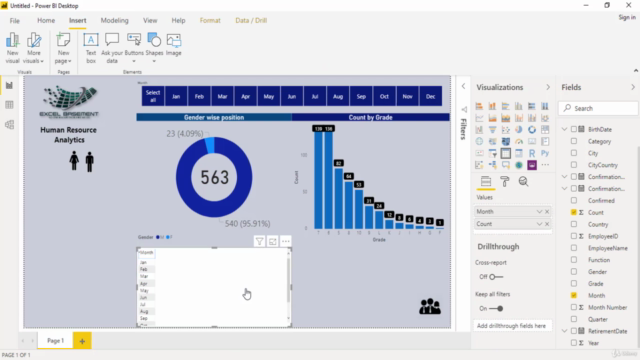Open the View ribbon tab
Screen dimensions: 640x360
coord(150,20)
